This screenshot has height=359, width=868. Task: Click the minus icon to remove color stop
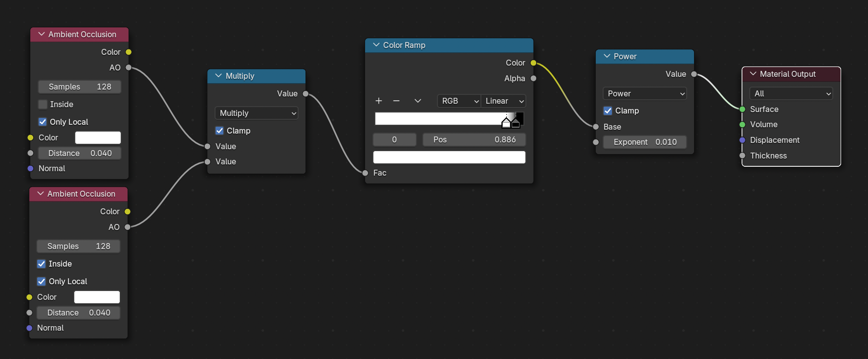coord(396,101)
